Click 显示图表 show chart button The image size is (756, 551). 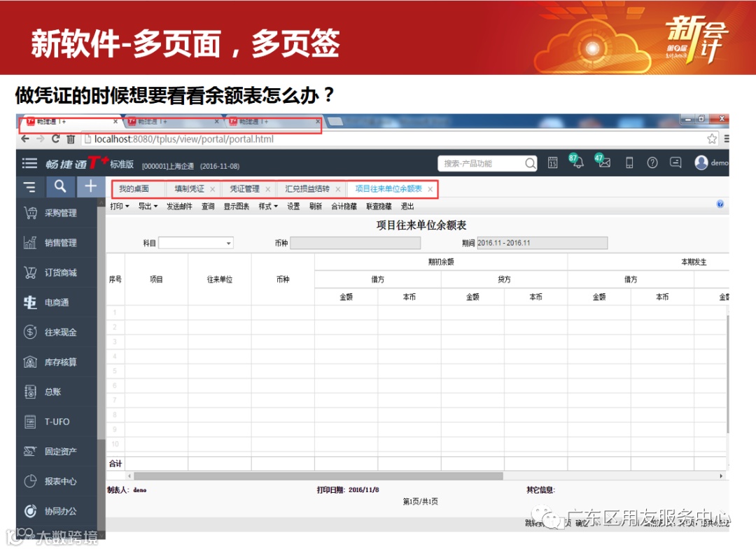237,207
